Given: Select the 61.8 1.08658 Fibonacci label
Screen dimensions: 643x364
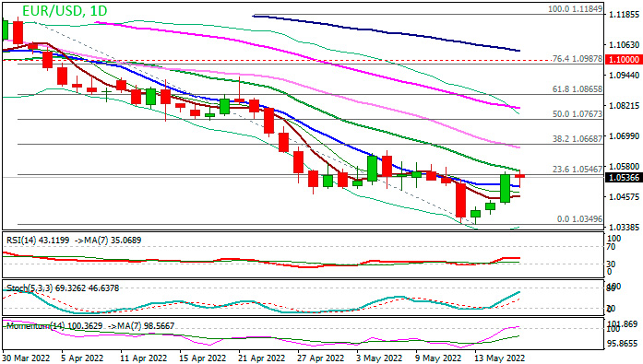Looking at the screenshot, I should tap(578, 89).
